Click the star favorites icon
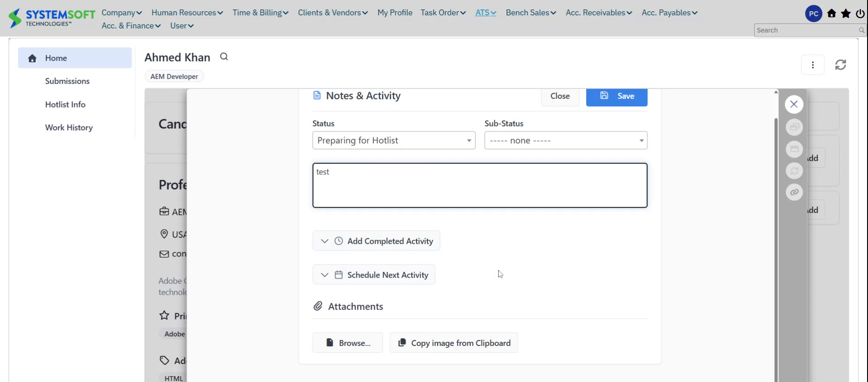This screenshot has width=868, height=382. (x=846, y=14)
